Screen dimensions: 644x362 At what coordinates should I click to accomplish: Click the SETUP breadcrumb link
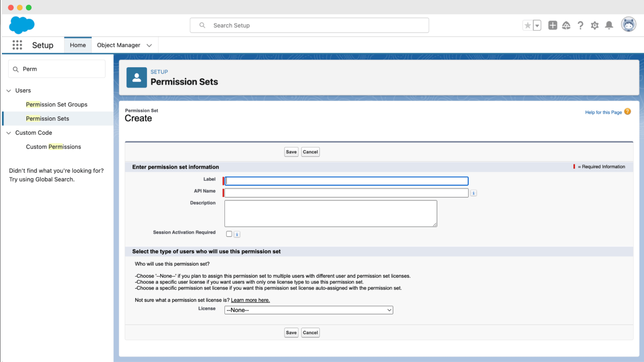[159, 72]
